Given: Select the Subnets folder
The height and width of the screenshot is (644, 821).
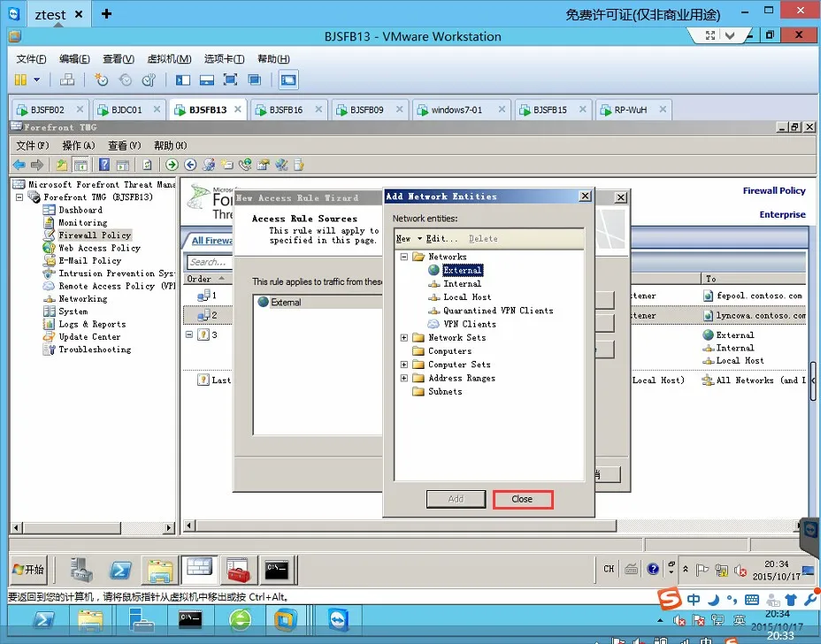Looking at the screenshot, I should [x=445, y=392].
